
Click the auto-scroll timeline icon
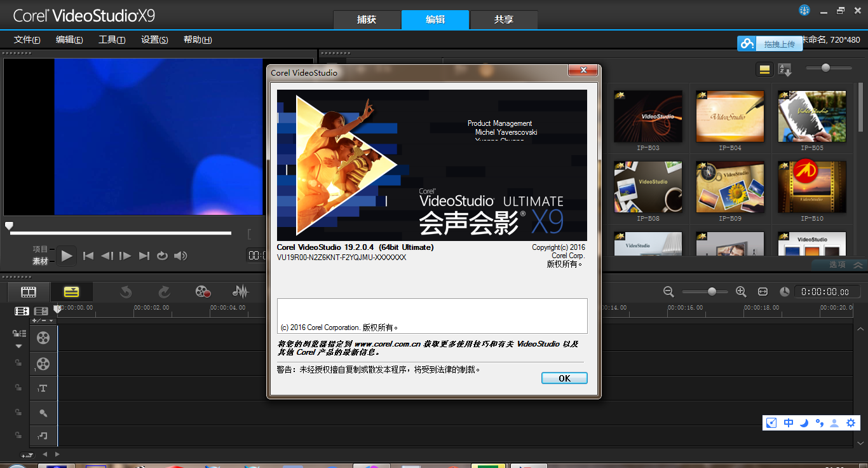click(27, 455)
